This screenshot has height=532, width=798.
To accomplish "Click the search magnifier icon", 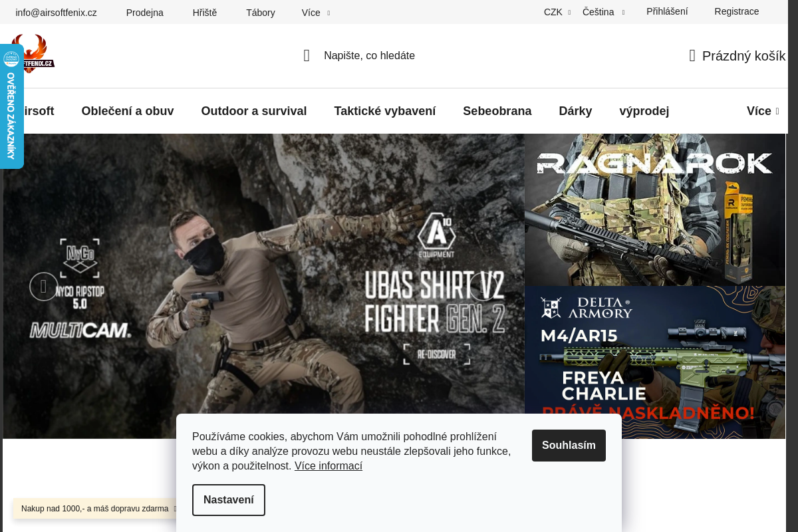I will click(x=307, y=56).
